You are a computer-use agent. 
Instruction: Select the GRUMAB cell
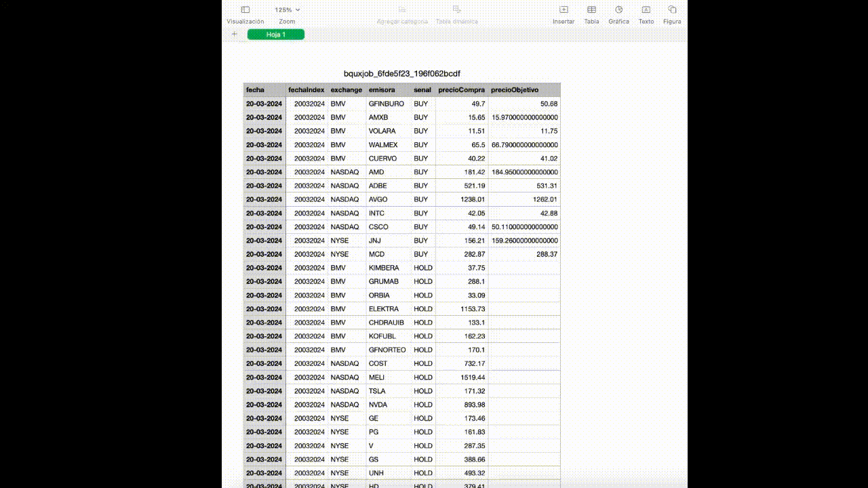(x=389, y=281)
